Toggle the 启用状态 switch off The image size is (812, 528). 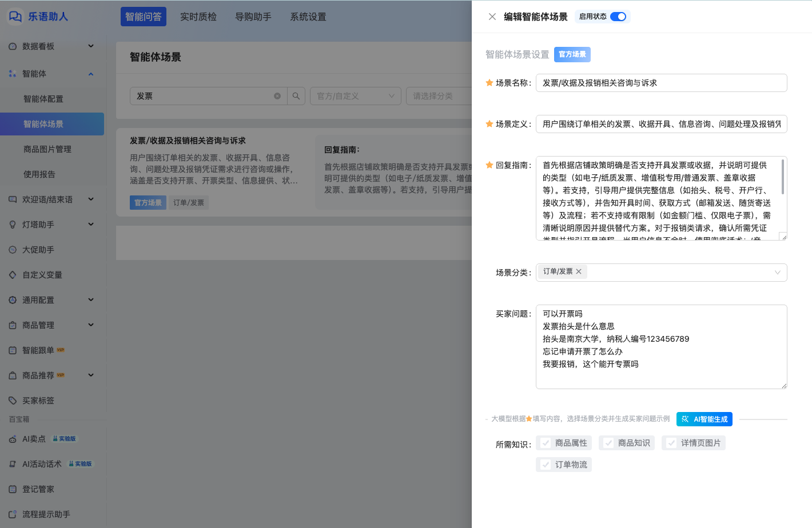point(618,17)
